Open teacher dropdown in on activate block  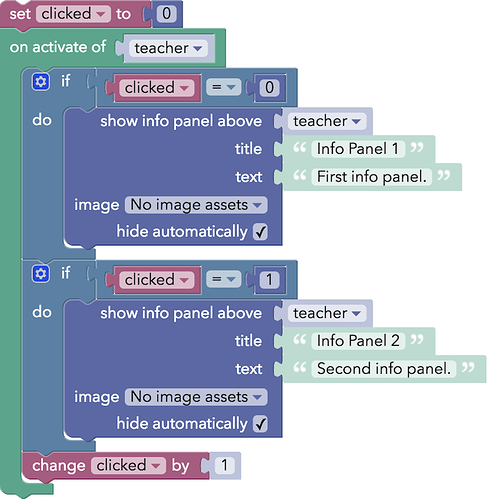[x=168, y=48]
